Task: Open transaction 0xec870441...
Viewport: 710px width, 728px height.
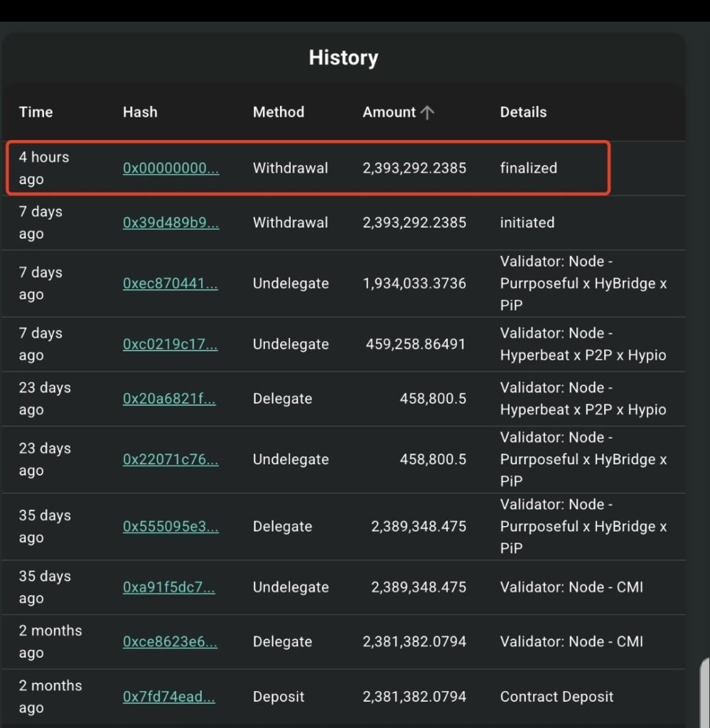Action: pos(171,283)
